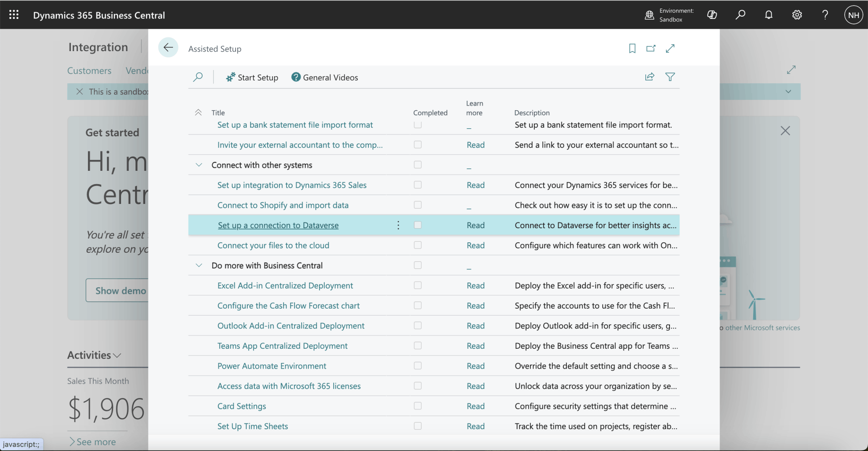Image resolution: width=868 pixels, height=451 pixels.
Task: Toggle Completed checkbox for Power Automate Environment
Action: coord(417,366)
